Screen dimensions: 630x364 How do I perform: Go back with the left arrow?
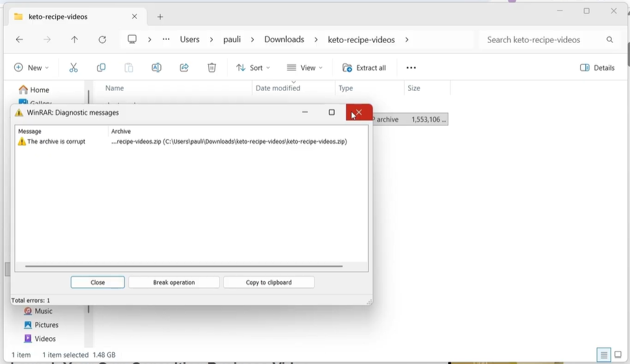[19, 40]
